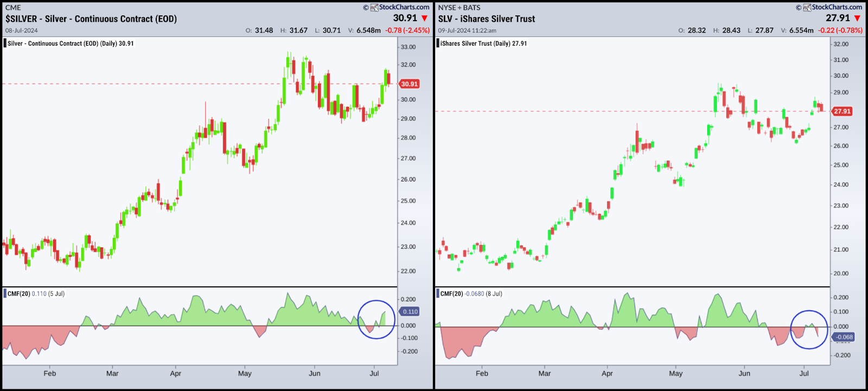Viewport: 868px width, 391px height.
Task: Click the NYSE + BATS exchange label
Action: pyautogui.click(x=459, y=8)
